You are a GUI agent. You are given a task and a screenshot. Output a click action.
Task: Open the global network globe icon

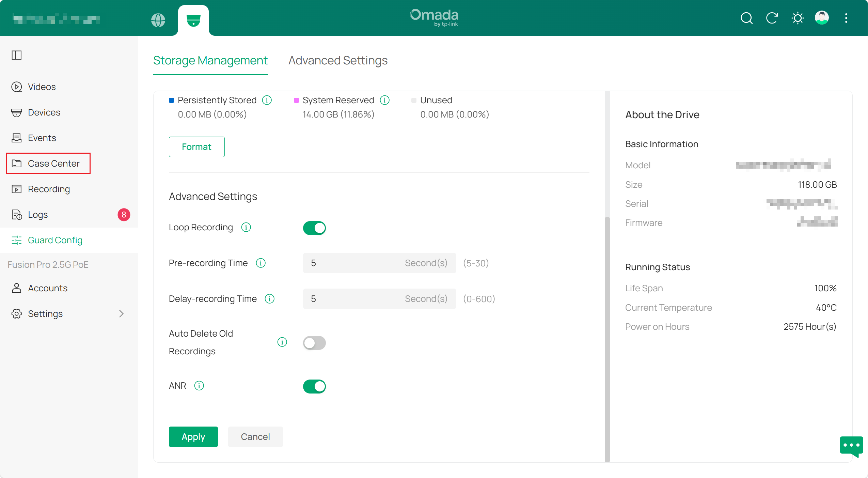158,20
